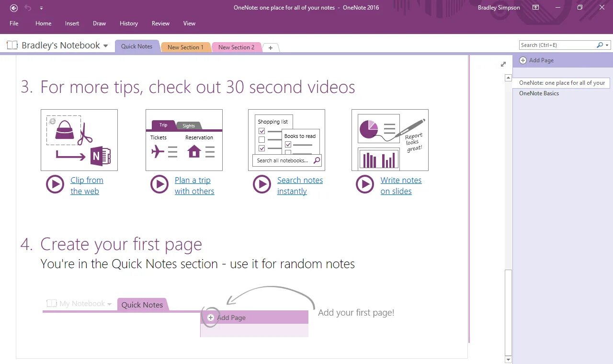This screenshot has height=364, width=613.
Task: Click the vertical scrollbar thumb
Action: (508, 312)
